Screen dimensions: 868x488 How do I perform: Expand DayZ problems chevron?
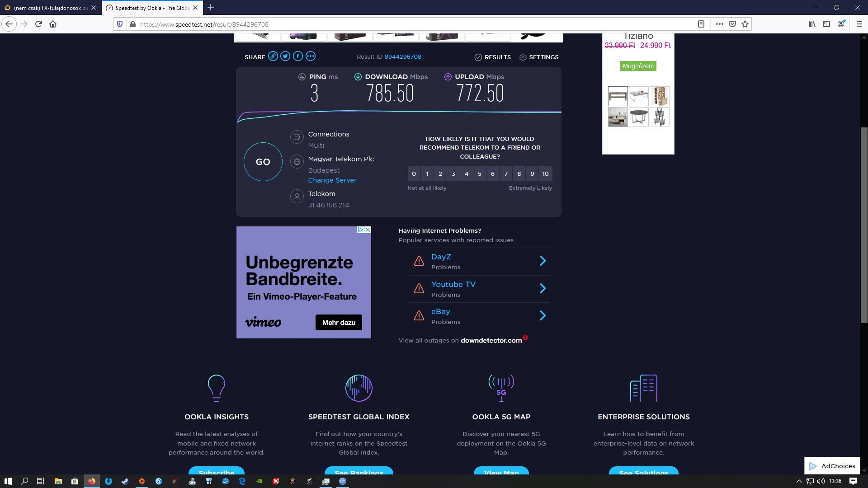(x=543, y=261)
